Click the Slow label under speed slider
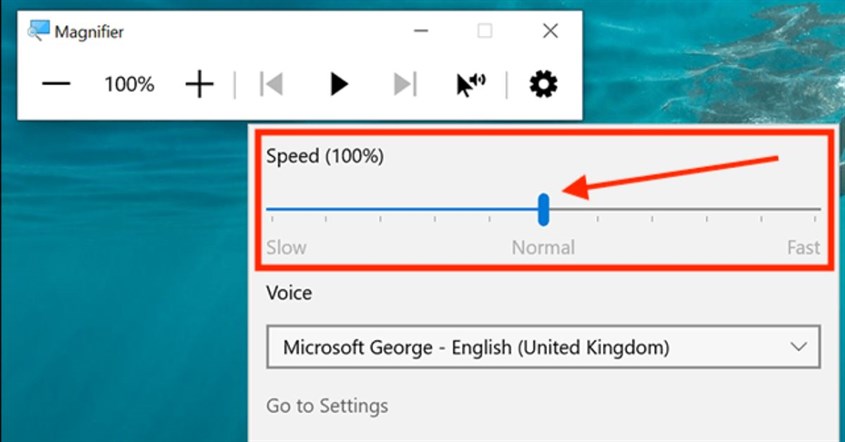This screenshot has height=442, width=845. 286,247
